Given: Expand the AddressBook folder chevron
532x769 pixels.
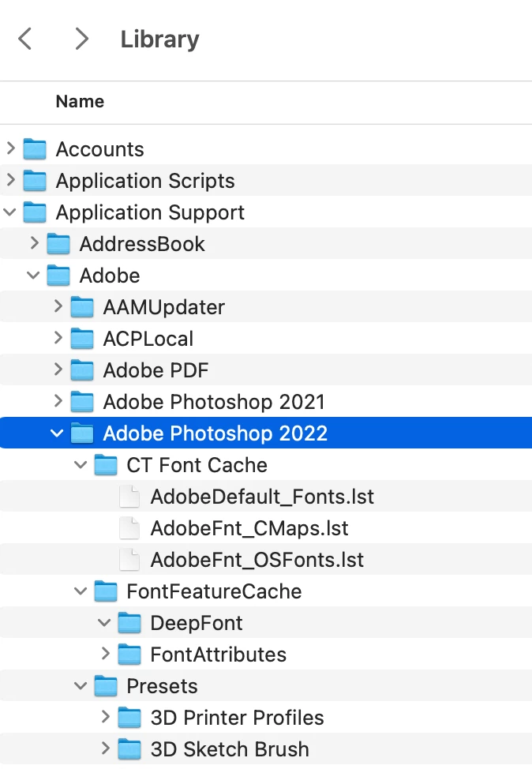Looking at the screenshot, I should tap(34, 243).
